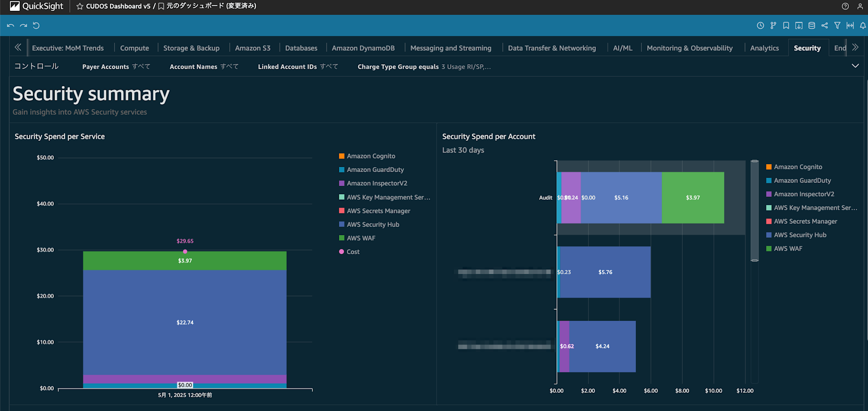Click the reset circular arrow icon

point(36,26)
